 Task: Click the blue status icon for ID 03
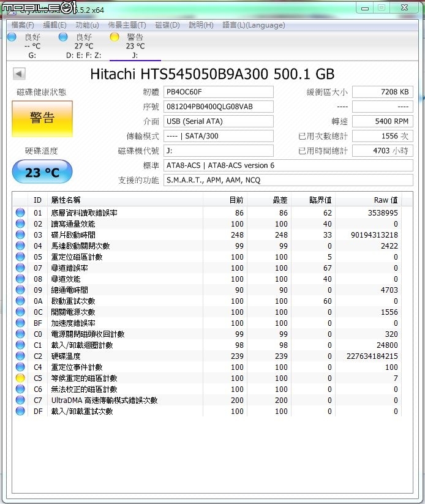tap(20, 235)
